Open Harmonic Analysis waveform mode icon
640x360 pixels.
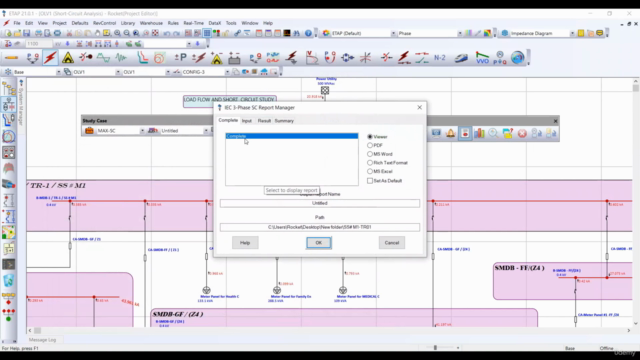103,58
